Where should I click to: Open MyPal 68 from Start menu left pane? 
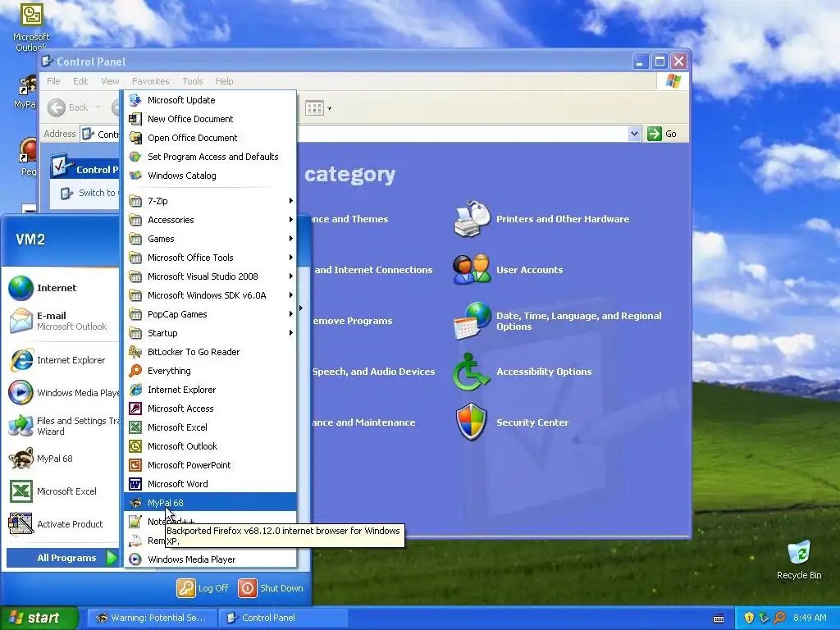pos(62,459)
